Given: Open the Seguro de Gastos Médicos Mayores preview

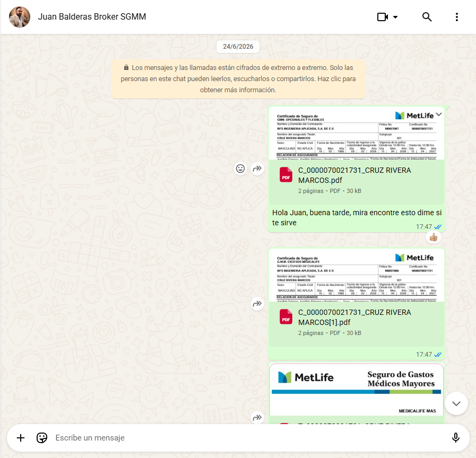Looking at the screenshot, I should (357, 390).
